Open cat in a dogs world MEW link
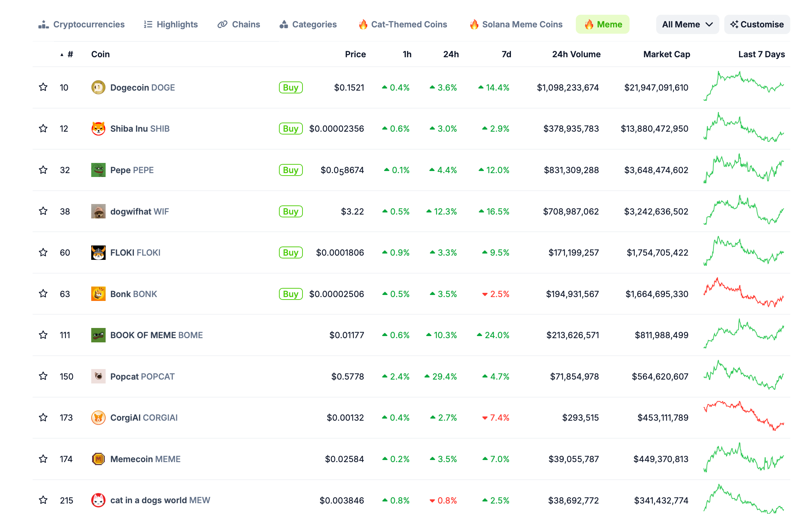This screenshot has width=812, height=519. pos(160,500)
